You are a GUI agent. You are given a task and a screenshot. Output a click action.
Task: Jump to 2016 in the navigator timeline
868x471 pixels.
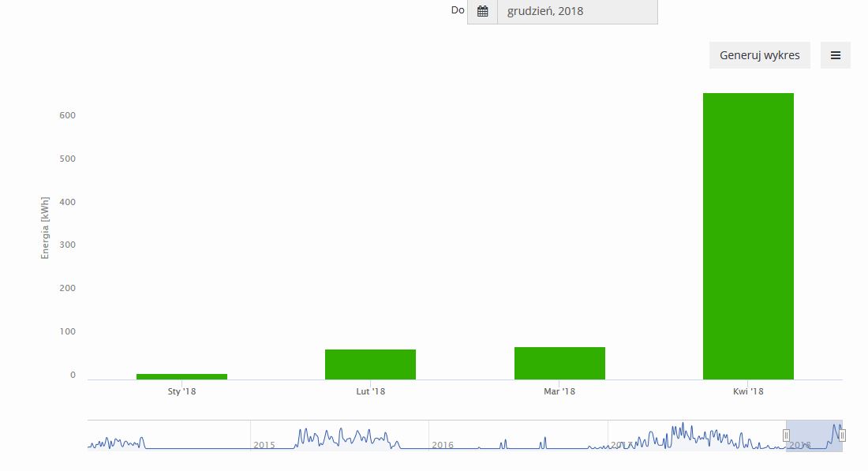[x=443, y=445]
